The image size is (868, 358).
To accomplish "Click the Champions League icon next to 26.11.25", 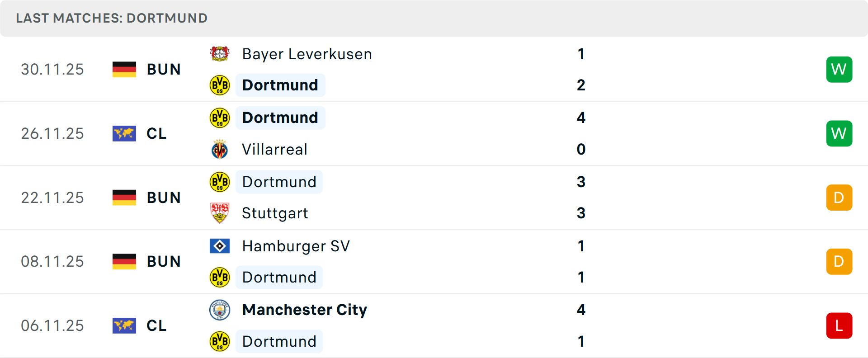I will 124,133.
